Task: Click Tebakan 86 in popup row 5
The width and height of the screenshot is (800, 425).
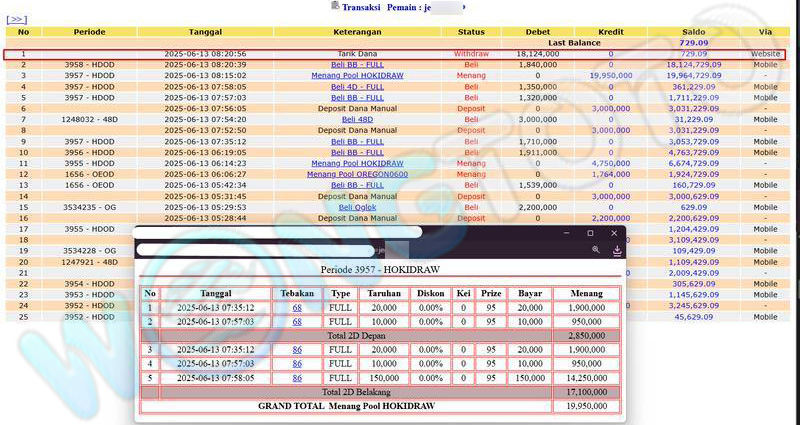Action: point(297,379)
